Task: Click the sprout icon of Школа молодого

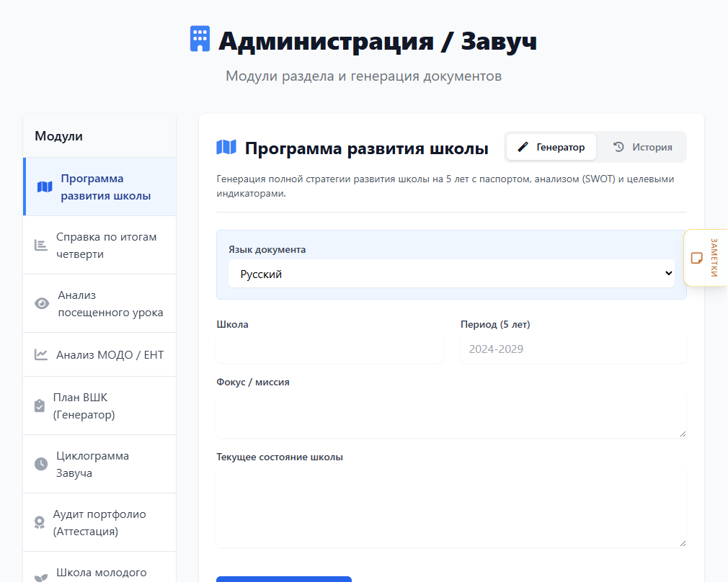Action: coord(41,578)
